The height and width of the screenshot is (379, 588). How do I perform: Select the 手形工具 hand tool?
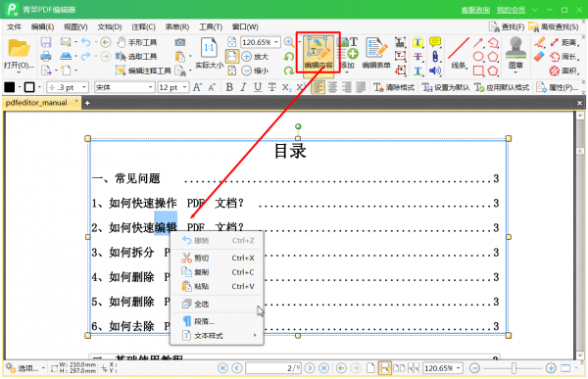[136, 42]
